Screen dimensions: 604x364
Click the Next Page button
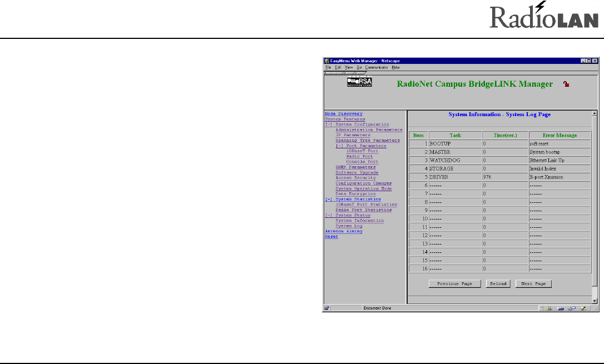click(533, 283)
